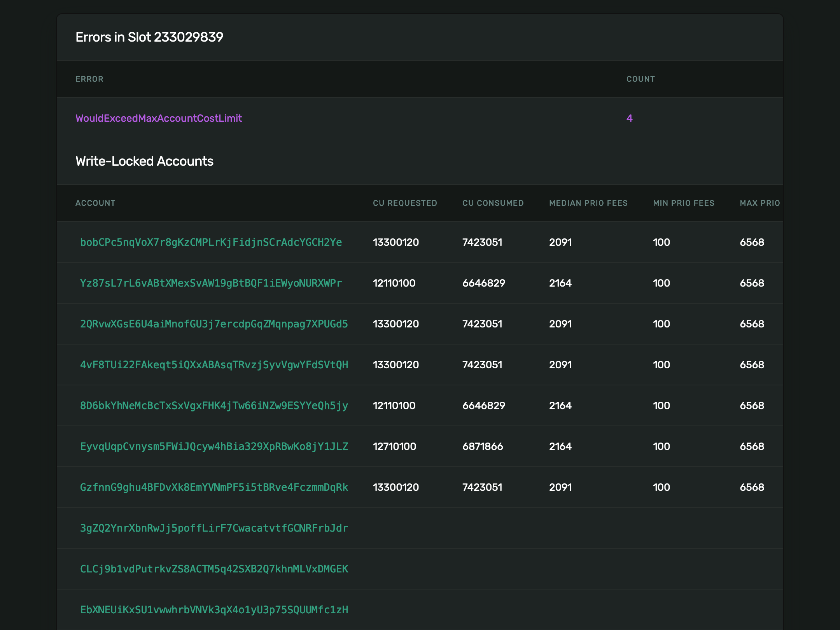Viewport: 840px width, 630px height.
Task: Click account 2QRvwXGsE6U4aiMnofGU3j7ercdpGqZMqnpag7XPUGd5
Action: click(212, 324)
